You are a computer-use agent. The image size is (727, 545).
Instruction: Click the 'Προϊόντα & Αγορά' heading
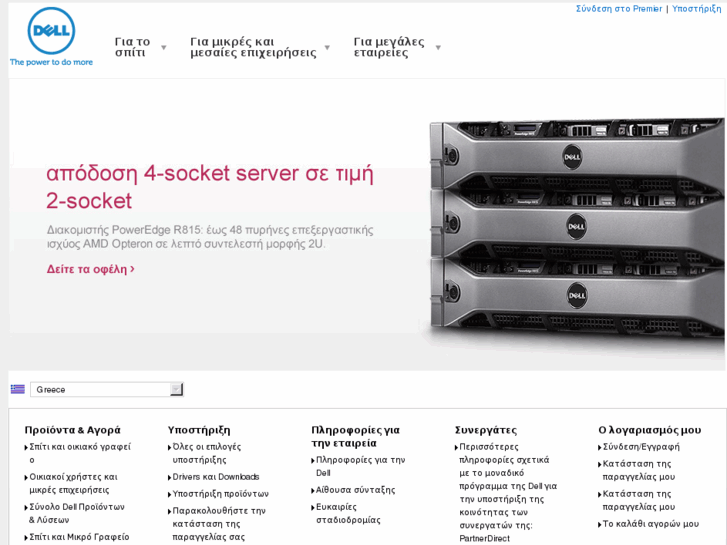(72, 430)
